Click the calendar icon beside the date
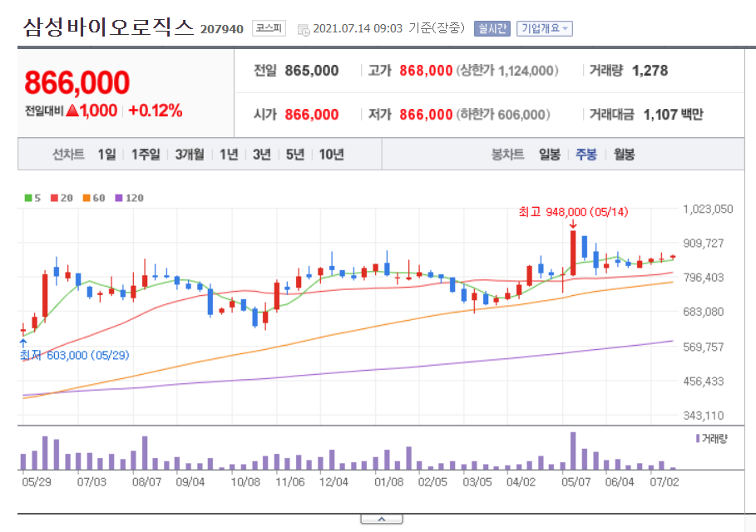Screen dimensions: 756x532 click(x=304, y=30)
